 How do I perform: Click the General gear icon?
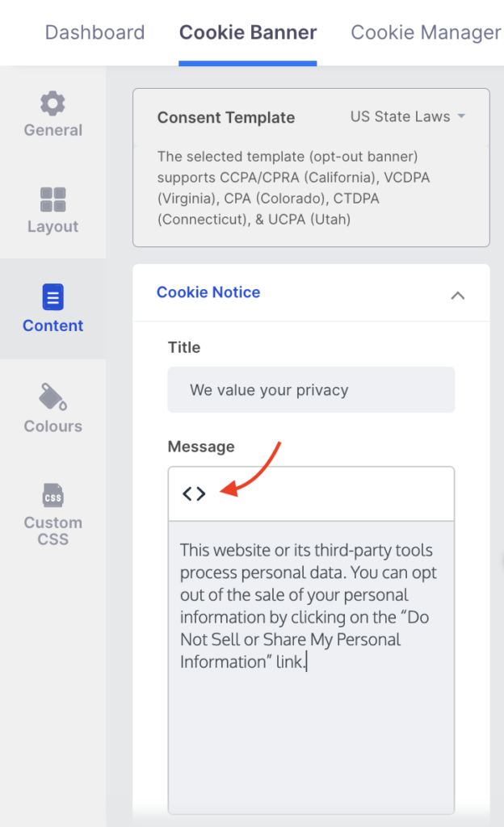(x=52, y=103)
